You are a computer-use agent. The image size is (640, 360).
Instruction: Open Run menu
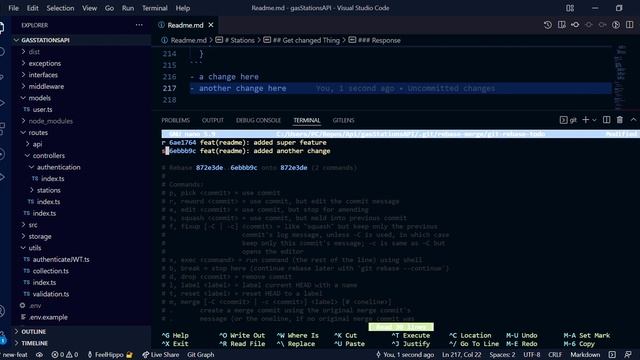click(128, 8)
